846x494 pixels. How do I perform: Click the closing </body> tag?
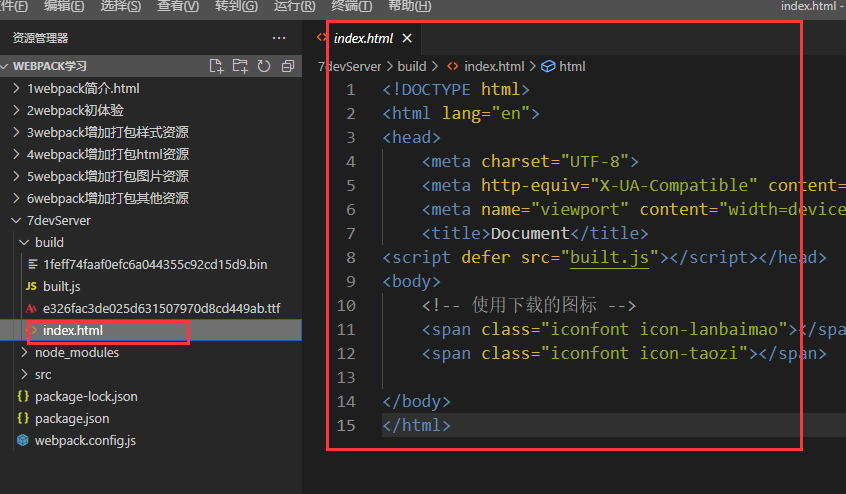(416, 401)
